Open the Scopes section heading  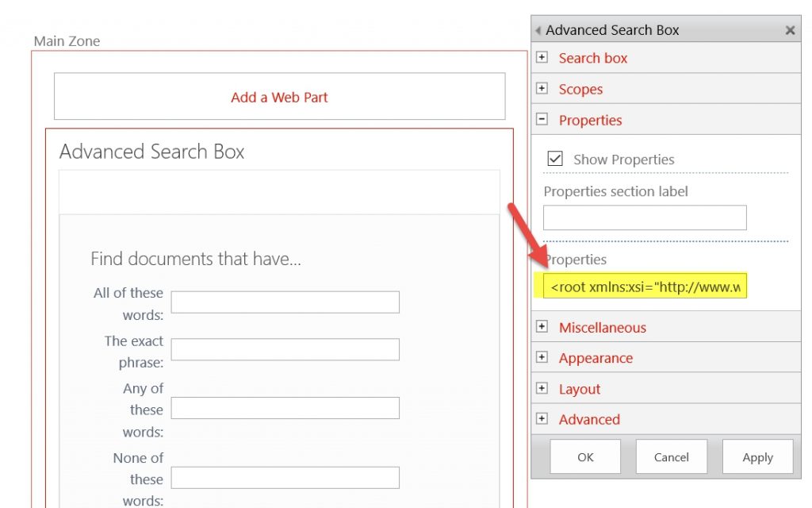pos(580,89)
